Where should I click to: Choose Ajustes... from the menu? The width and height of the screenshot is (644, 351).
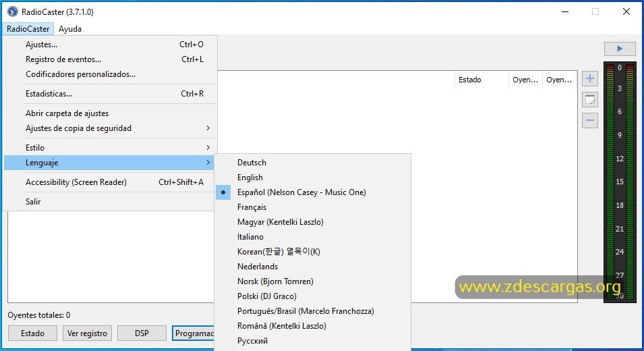[x=110, y=45]
